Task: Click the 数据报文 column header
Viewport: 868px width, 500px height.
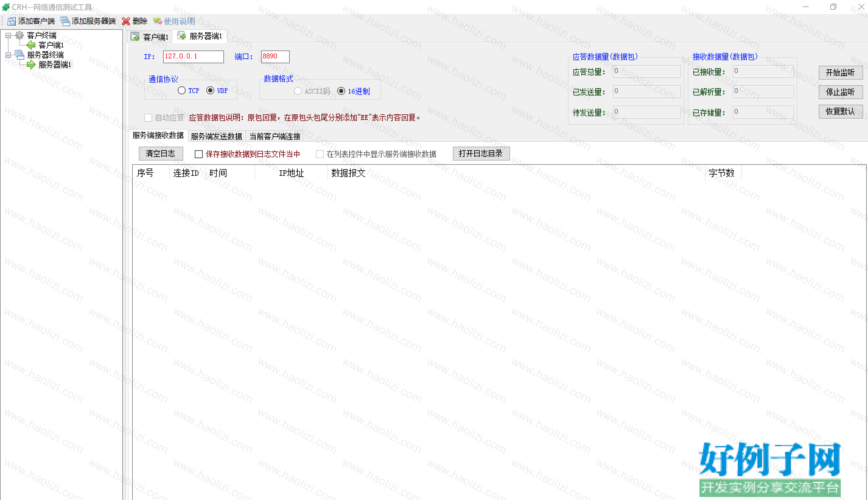Action: click(x=516, y=173)
